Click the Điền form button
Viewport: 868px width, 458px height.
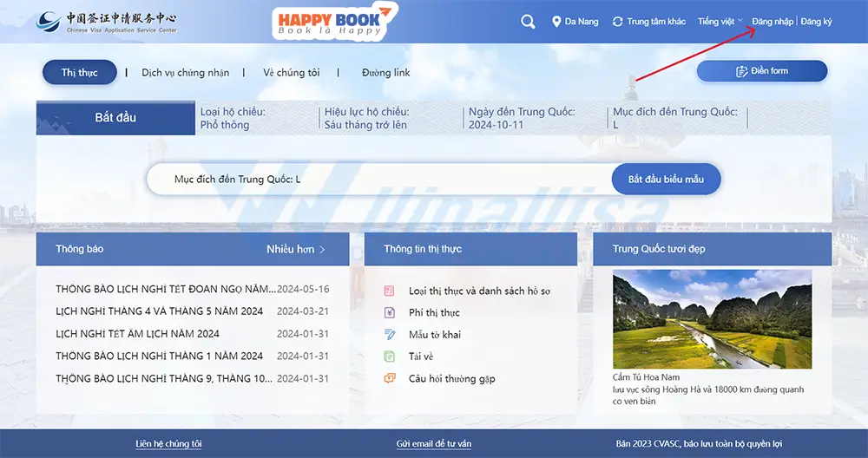tap(762, 71)
